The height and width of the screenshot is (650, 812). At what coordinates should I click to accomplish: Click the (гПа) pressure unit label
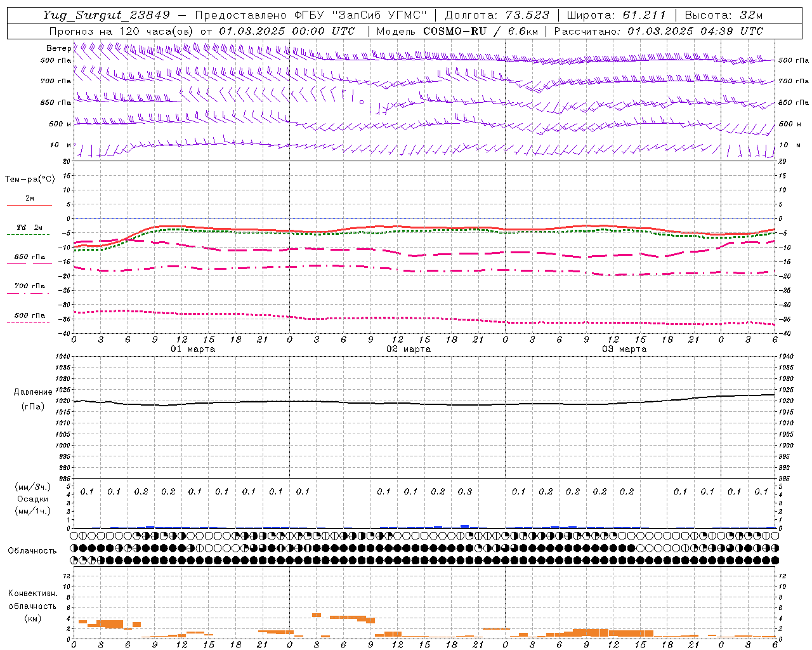[x=33, y=407]
